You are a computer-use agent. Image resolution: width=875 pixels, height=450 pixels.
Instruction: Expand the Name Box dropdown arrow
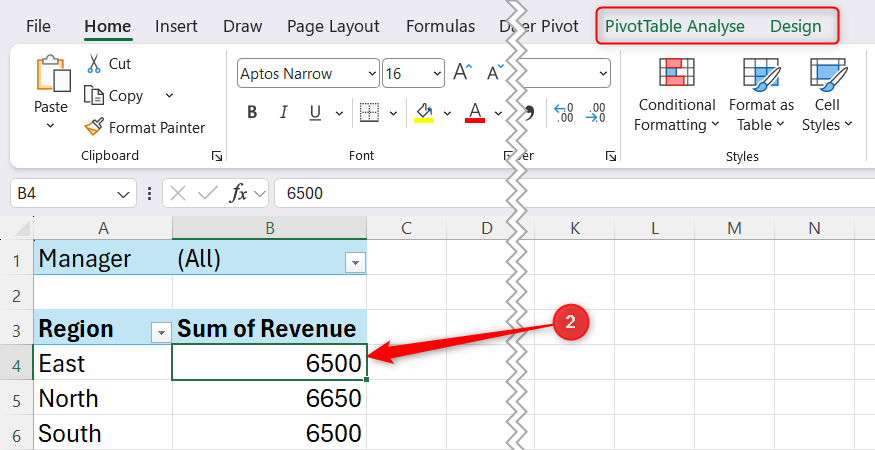124,194
